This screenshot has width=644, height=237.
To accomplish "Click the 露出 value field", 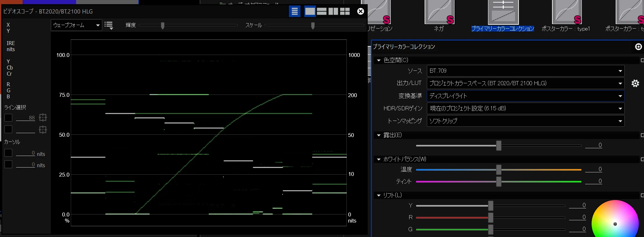I will click(x=593, y=145).
